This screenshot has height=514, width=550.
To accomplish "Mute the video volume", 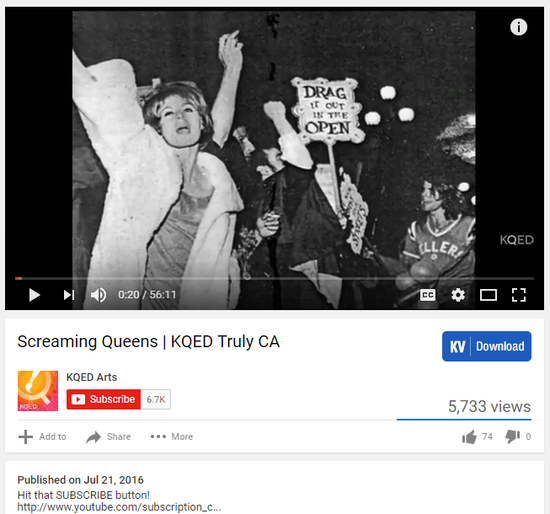I will (x=98, y=295).
